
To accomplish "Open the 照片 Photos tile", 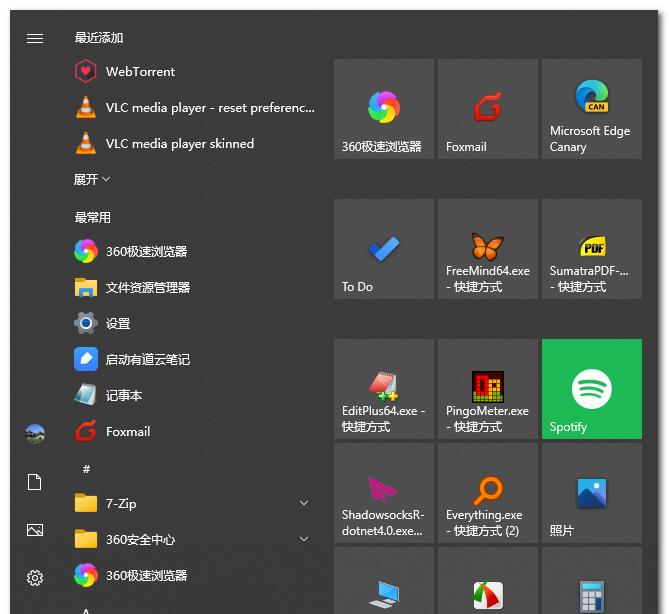I will pos(592,493).
